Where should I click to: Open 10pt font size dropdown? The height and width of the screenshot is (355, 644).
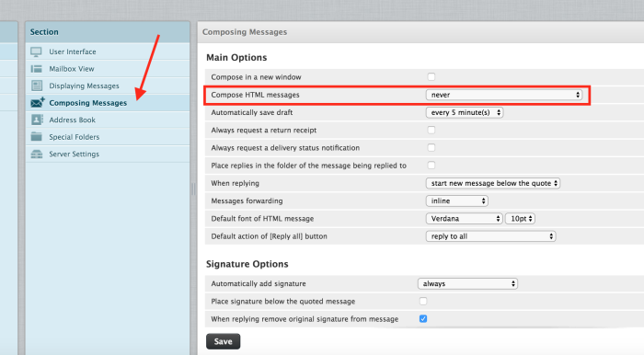pyautogui.click(x=521, y=219)
